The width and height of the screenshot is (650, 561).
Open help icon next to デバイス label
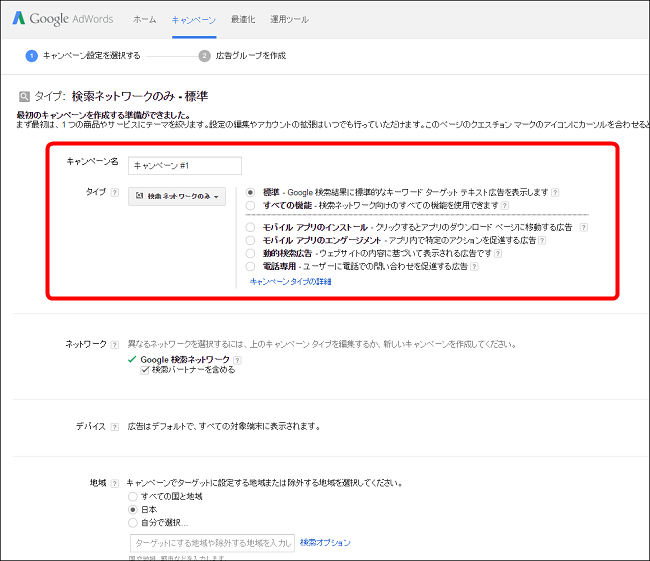point(115,427)
